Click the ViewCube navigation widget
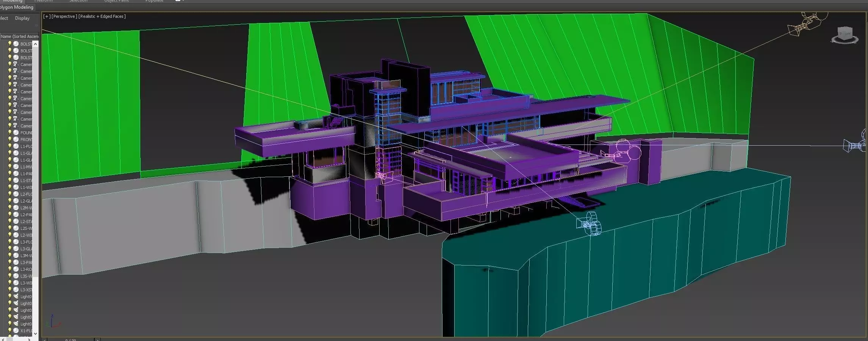 coord(845,35)
